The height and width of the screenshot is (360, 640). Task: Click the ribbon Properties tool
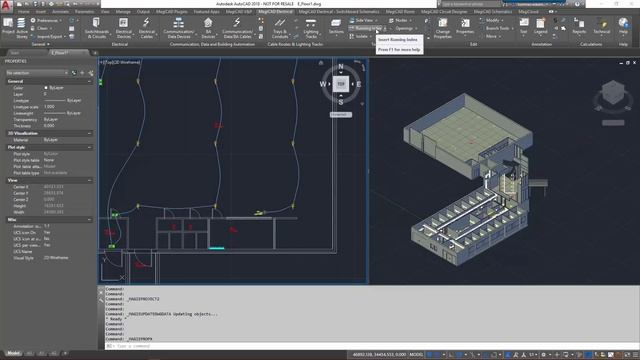click(465, 26)
